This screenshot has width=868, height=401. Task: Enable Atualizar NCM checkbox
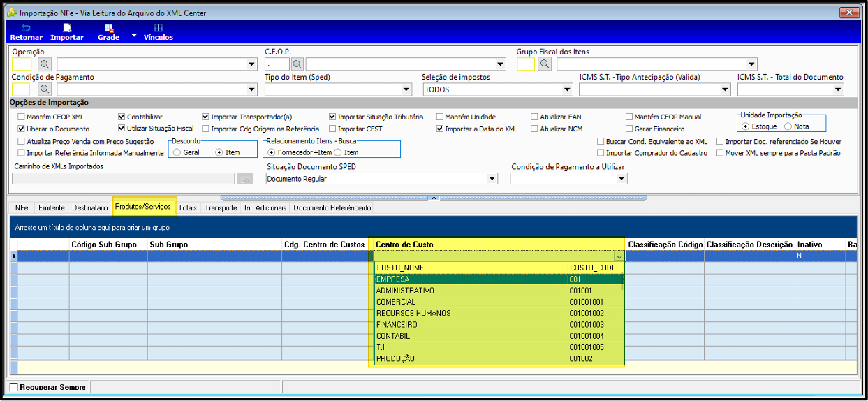coord(535,129)
